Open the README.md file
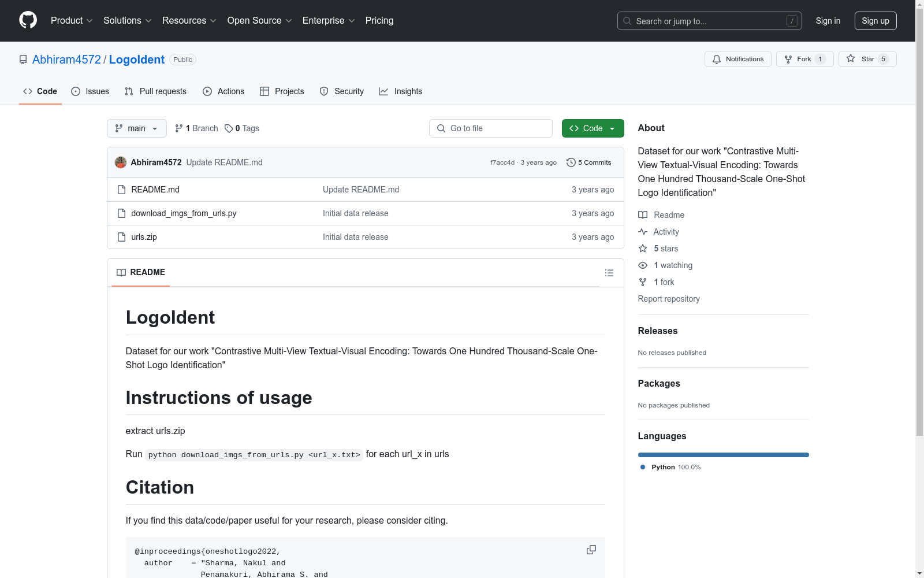This screenshot has width=924, height=578. coord(155,190)
